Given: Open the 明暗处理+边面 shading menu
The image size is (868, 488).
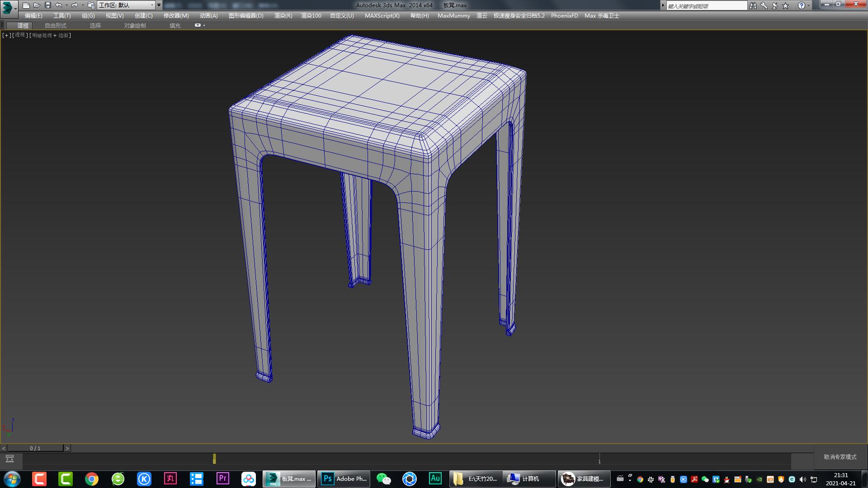Looking at the screenshot, I should click(49, 35).
